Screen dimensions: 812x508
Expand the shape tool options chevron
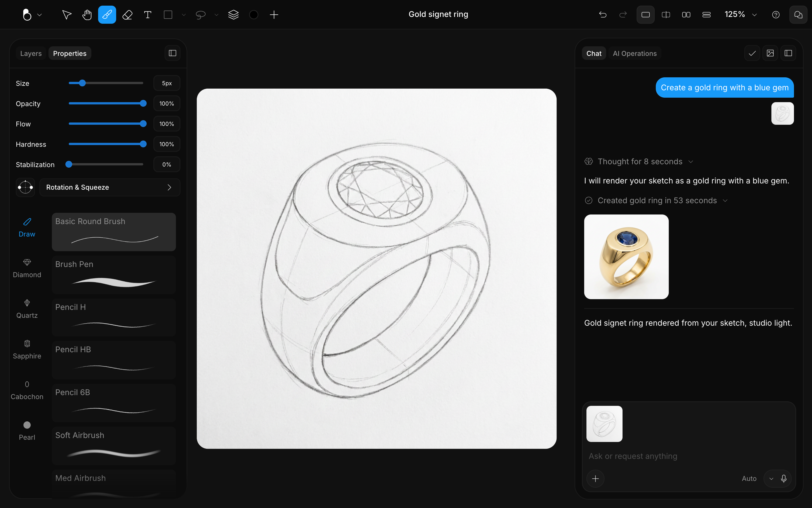184,15
